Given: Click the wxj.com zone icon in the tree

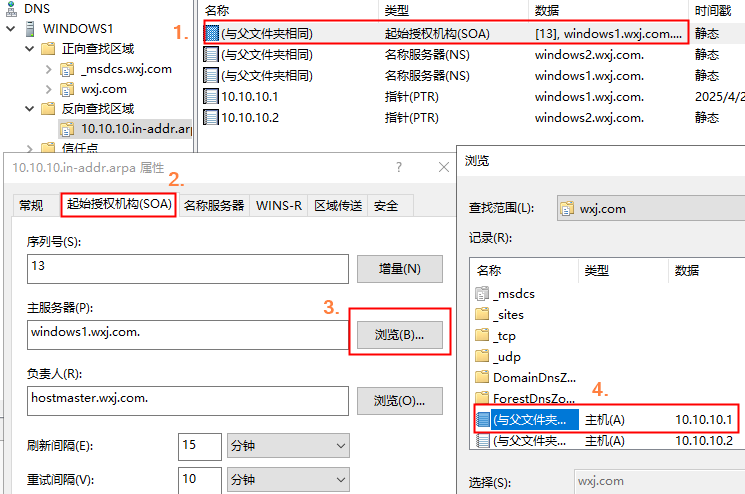Looking at the screenshot, I should click(67, 89).
